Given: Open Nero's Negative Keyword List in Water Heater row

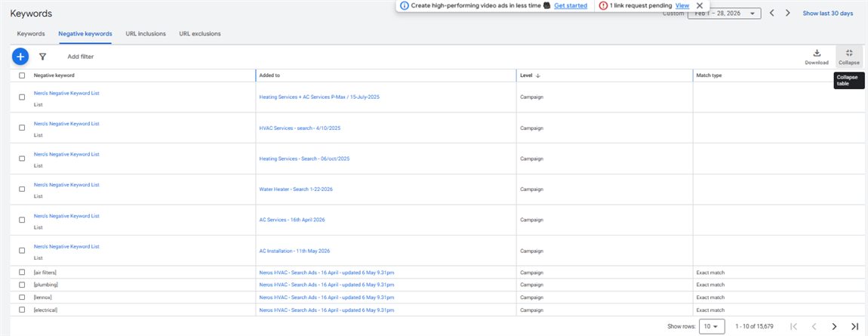Looking at the screenshot, I should 66,185.
